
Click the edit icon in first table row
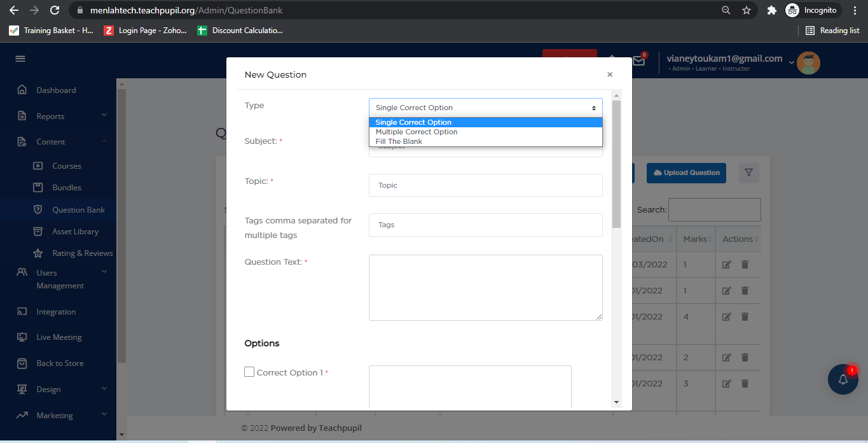click(726, 265)
